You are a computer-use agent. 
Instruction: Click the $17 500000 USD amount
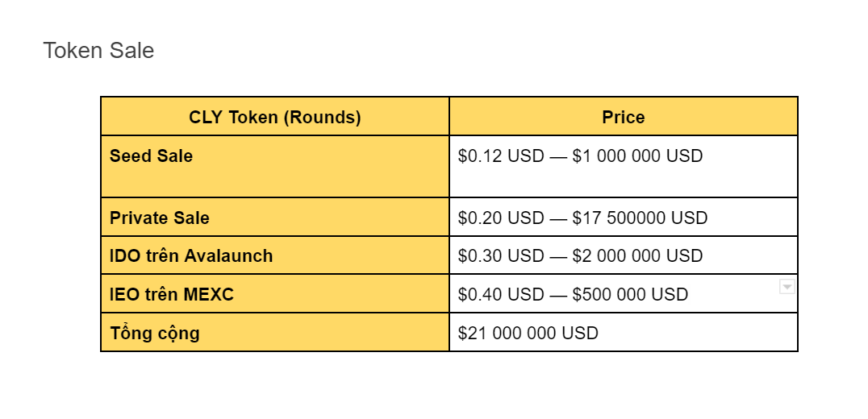click(640, 218)
